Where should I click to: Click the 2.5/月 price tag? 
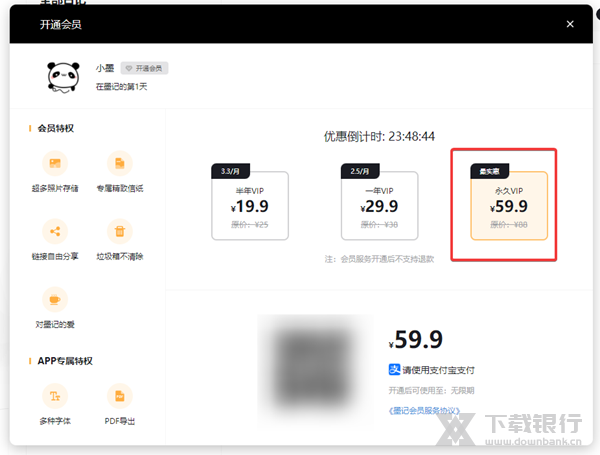point(360,171)
